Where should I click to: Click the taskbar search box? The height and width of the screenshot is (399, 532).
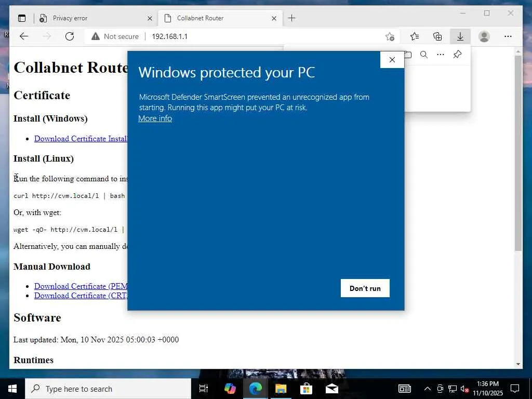108,389
